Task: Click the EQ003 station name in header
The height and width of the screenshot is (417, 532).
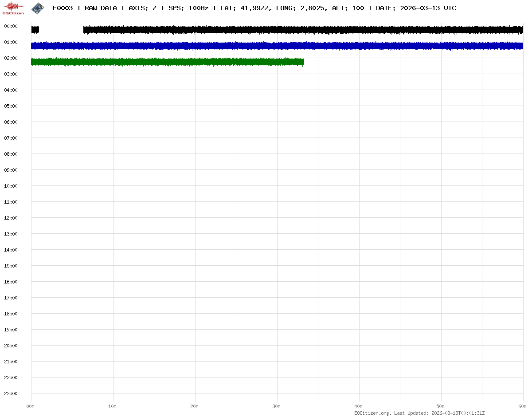Action: (x=63, y=8)
